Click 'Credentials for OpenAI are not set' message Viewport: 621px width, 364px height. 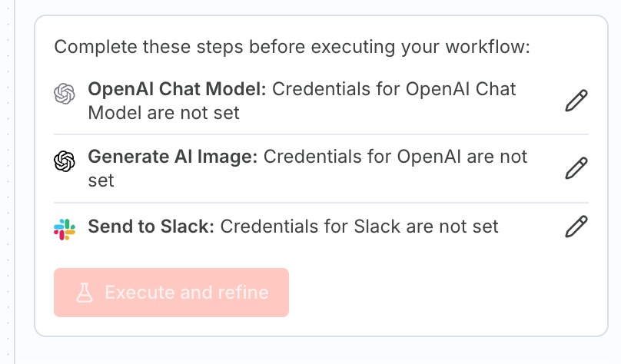(396, 157)
